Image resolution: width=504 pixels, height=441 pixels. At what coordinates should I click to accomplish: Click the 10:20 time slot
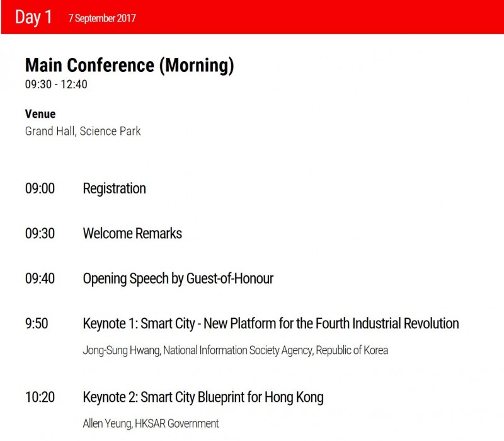pos(40,397)
